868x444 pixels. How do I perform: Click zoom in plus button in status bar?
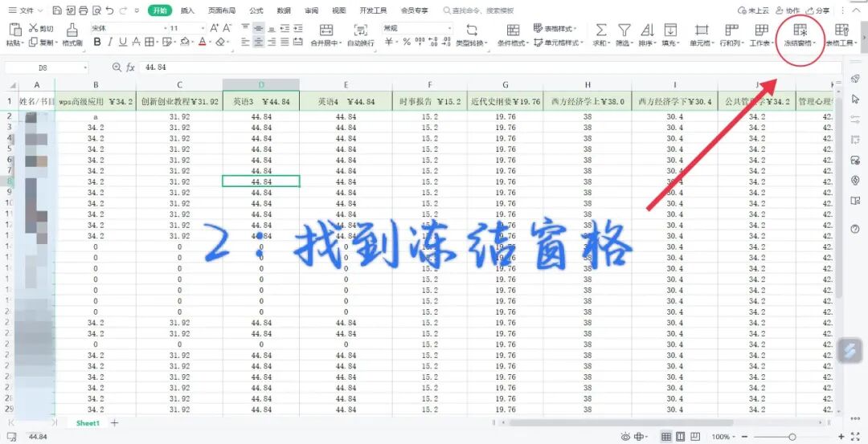[x=842, y=437]
